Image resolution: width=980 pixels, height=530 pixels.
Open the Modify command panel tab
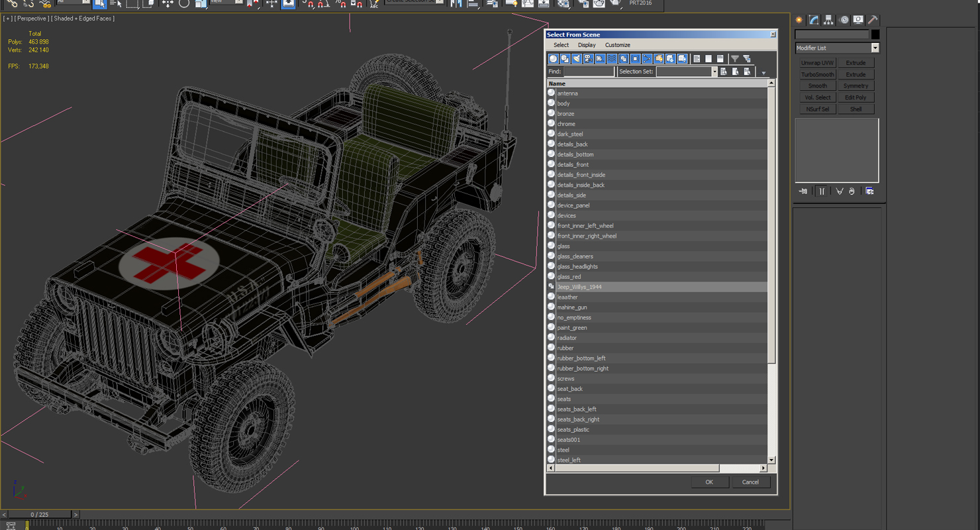pyautogui.click(x=814, y=20)
